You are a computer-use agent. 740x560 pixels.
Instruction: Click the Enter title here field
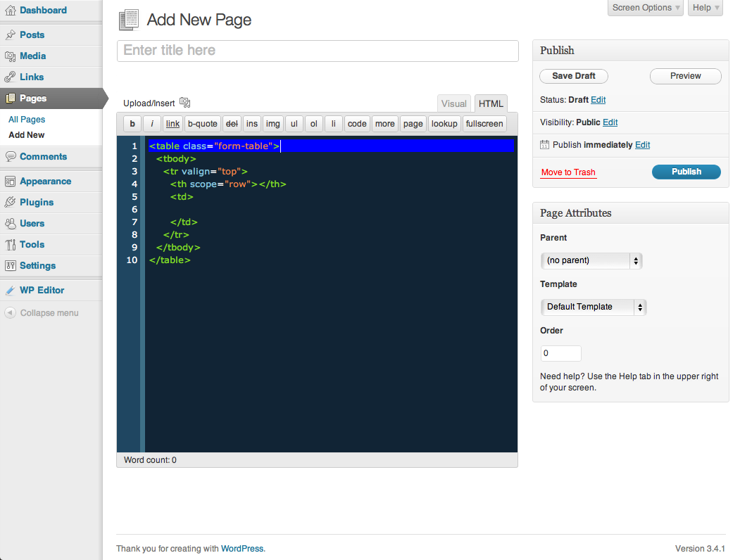(x=318, y=51)
